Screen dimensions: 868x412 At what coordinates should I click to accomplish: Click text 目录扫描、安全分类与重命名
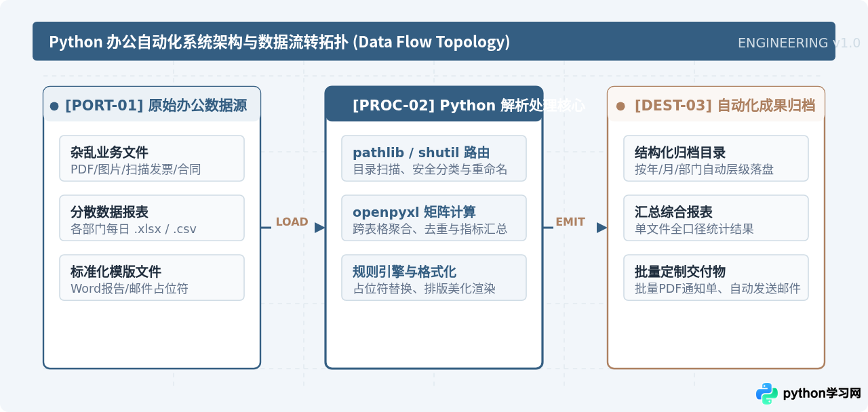point(430,169)
